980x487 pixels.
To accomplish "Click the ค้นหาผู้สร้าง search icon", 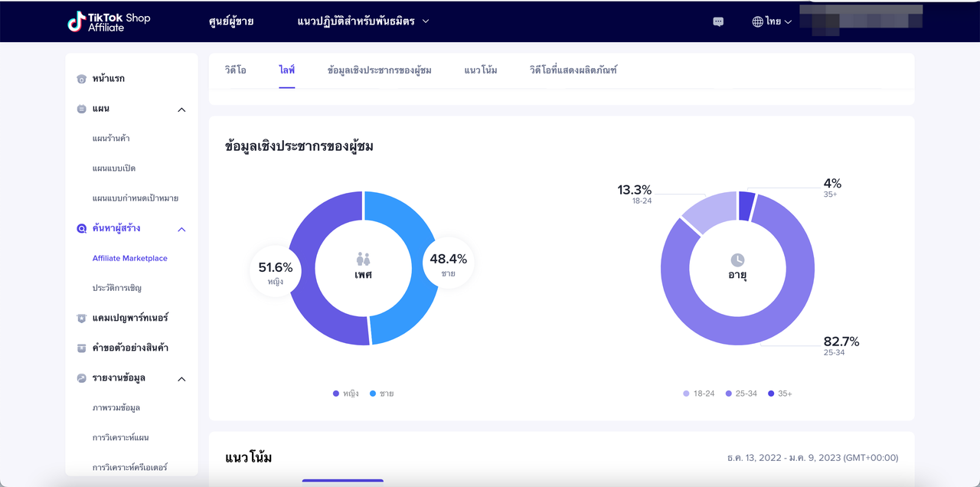I will pos(82,228).
